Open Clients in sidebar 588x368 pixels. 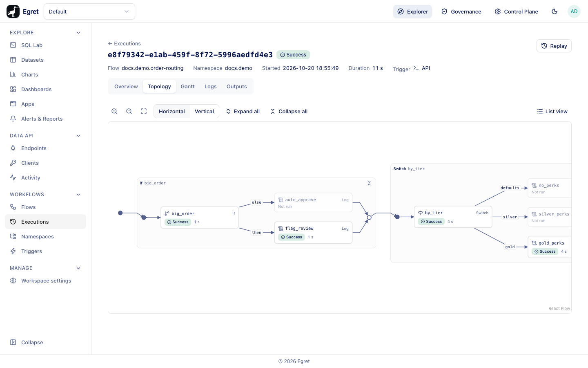coord(45,163)
